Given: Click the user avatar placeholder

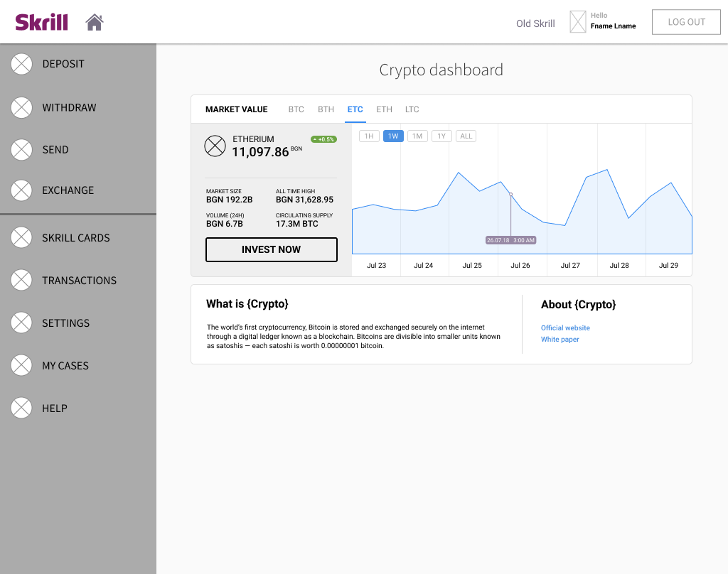Looking at the screenshot, I should coord(577,22).
